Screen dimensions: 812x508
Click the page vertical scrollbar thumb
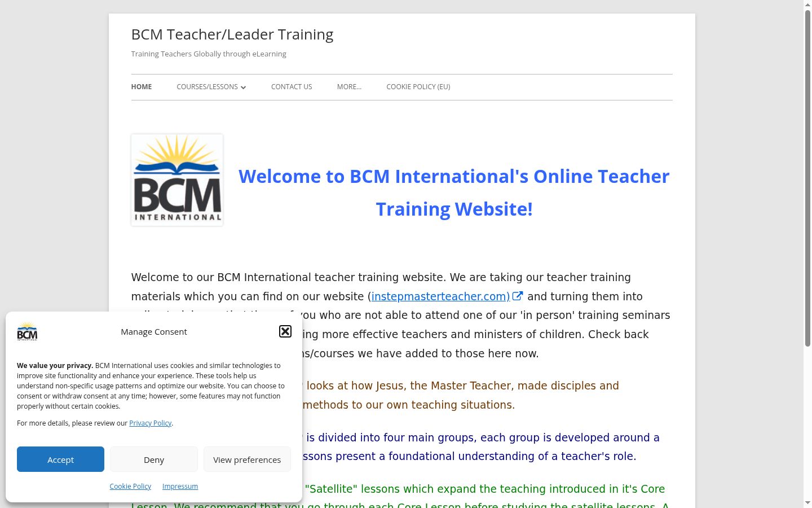[x=807, y=178]
